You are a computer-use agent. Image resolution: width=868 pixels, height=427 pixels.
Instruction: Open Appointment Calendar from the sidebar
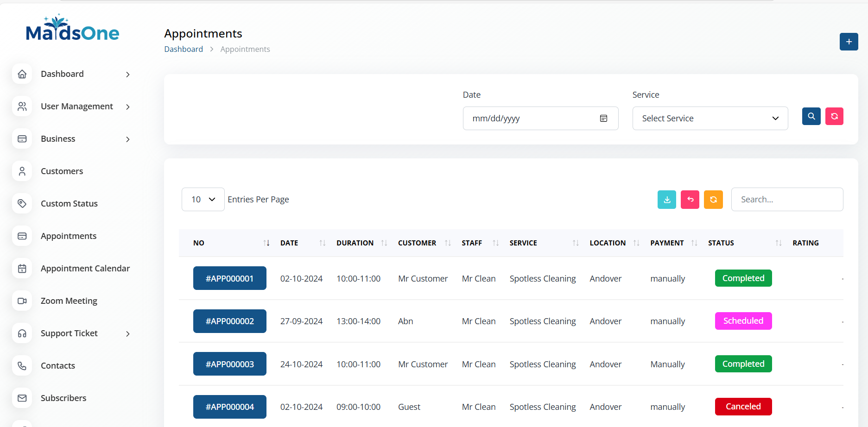85,269
